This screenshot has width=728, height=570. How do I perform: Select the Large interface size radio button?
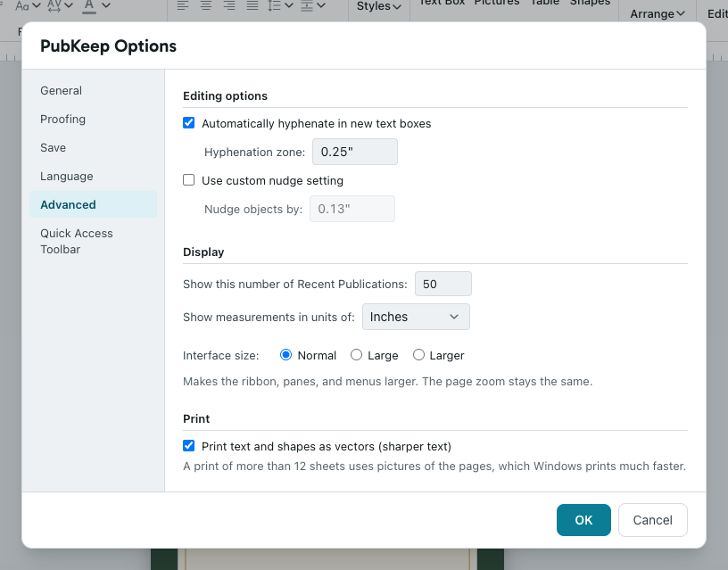click(356, 355)
